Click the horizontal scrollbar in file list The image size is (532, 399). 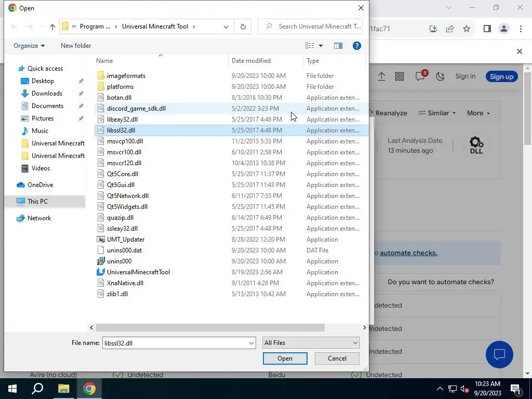pos(210,327)
